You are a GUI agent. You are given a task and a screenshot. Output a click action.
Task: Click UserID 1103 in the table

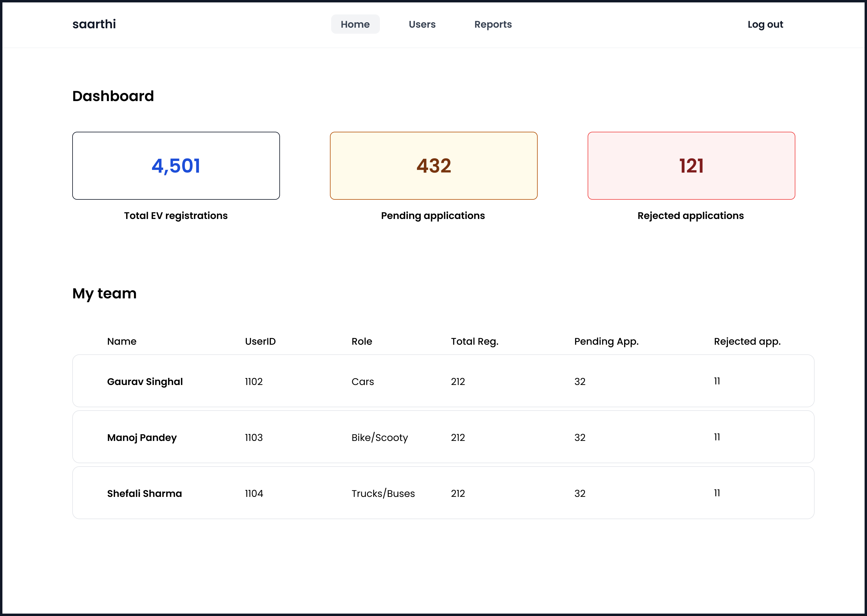(253, 437)
